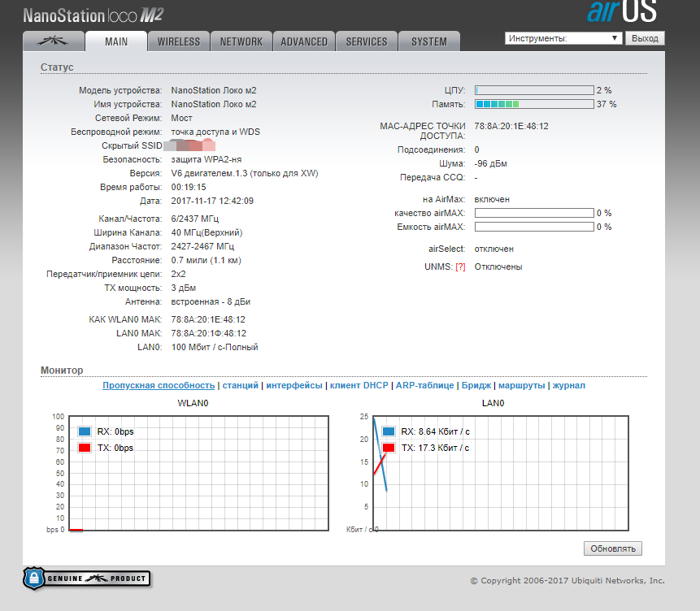Open the клиент DHCP link

(x=359, y=385)
